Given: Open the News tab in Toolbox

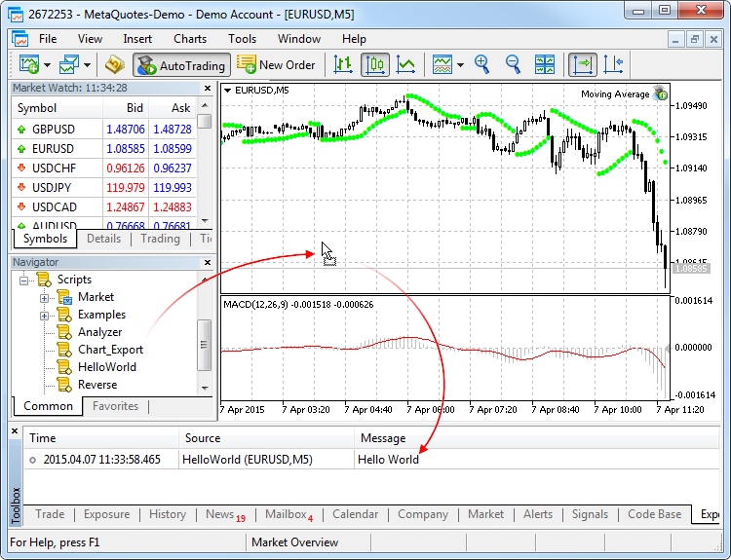Looking at the screenshot, I should point(225,514).
